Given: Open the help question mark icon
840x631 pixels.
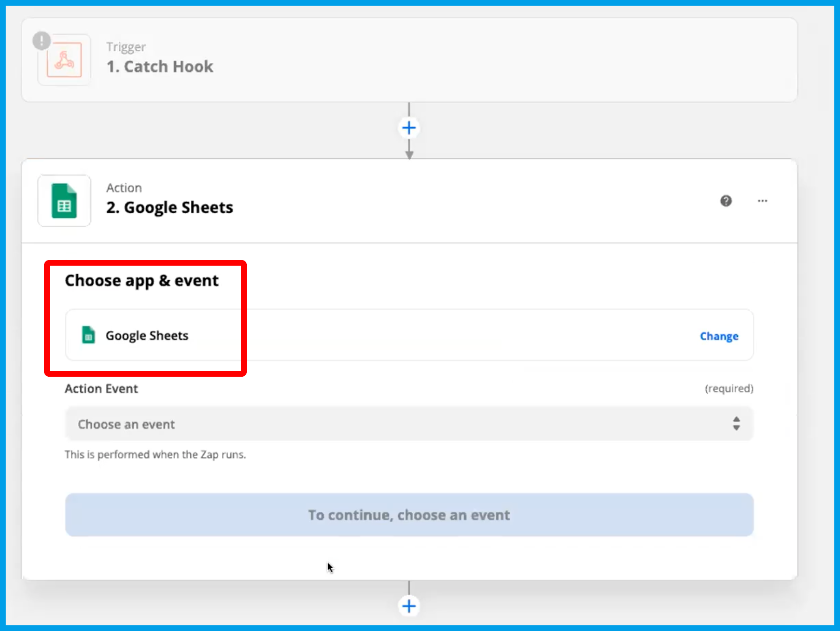Looking at the screenshot, I should [x=726, y=201].
